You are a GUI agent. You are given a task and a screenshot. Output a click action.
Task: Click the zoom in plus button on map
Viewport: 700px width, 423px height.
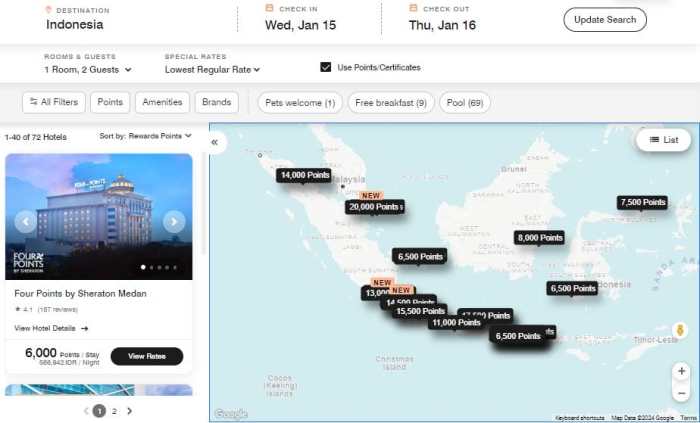tap(681, 371)
